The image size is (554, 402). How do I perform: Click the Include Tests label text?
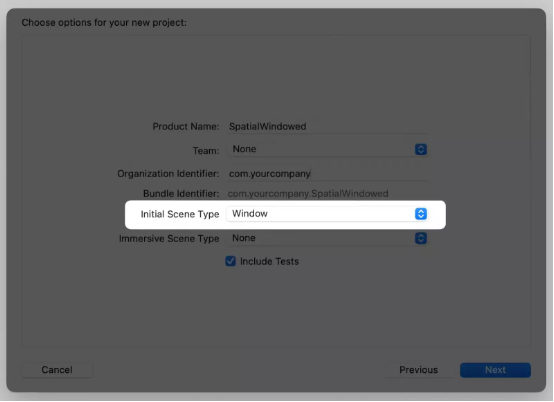click(269, 261)
